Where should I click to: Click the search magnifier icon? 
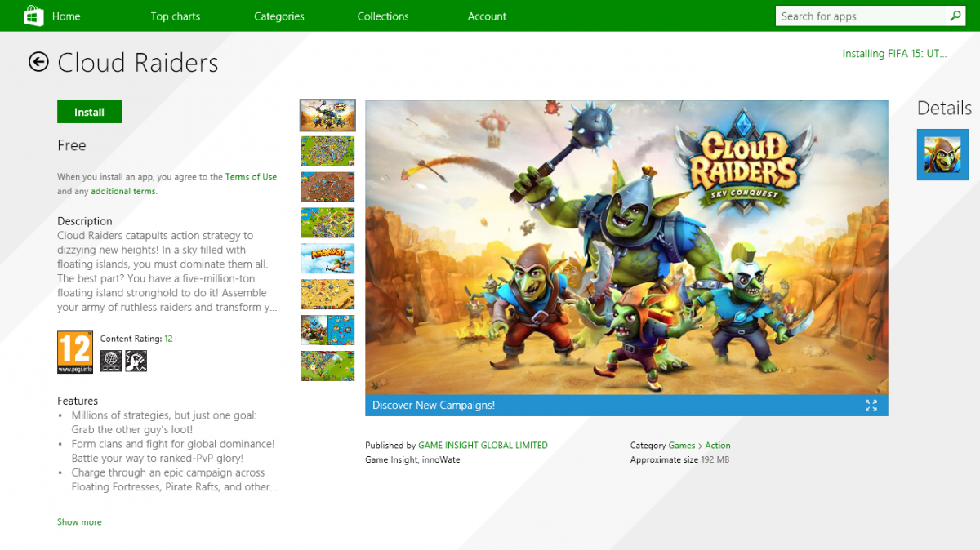click(955, 16)
